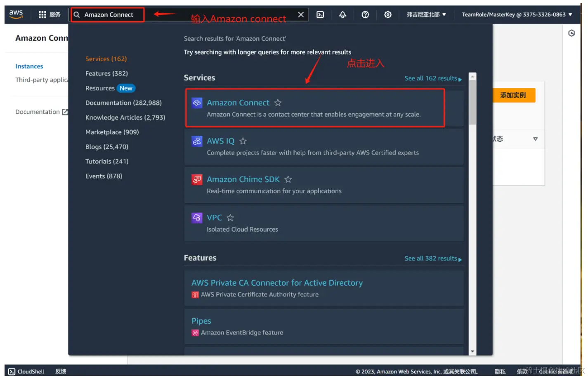Select Instances in the left sidebar
This screenshot has height=378, width=588.
point(29,66)
